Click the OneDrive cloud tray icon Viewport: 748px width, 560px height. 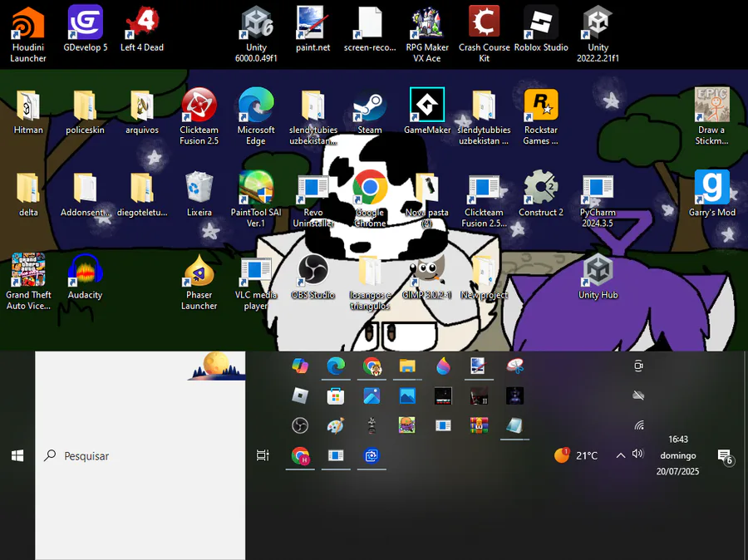point(638,395)
